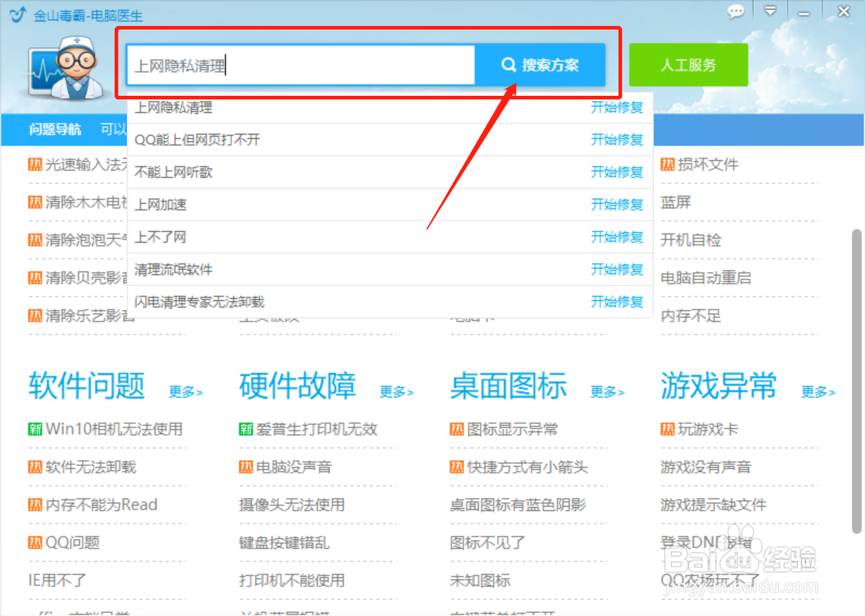Click the hot badge beside 图标显示异常
Screen dimensions: 865x616
tap(457, 429)
